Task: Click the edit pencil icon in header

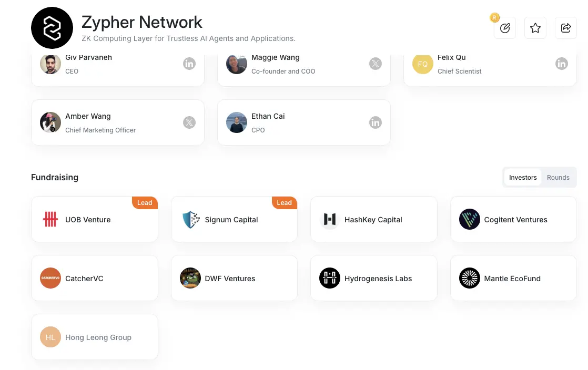Action: [505, 28]
